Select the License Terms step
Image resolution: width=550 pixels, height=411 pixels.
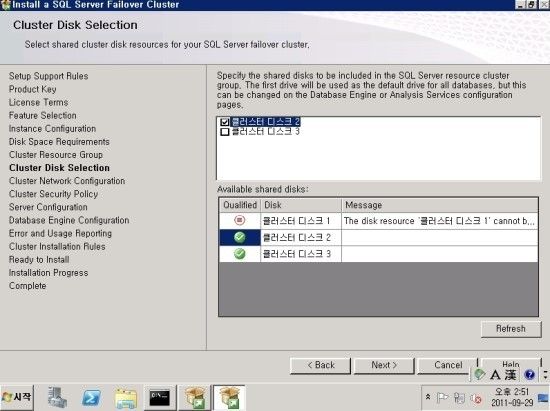click(39, 102)
